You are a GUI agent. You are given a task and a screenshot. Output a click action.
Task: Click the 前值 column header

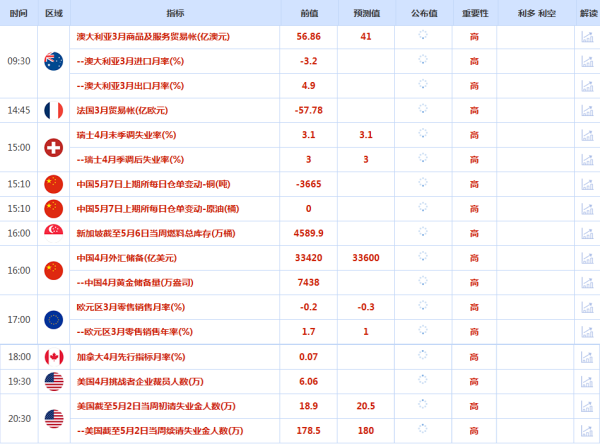pos(309,13)
